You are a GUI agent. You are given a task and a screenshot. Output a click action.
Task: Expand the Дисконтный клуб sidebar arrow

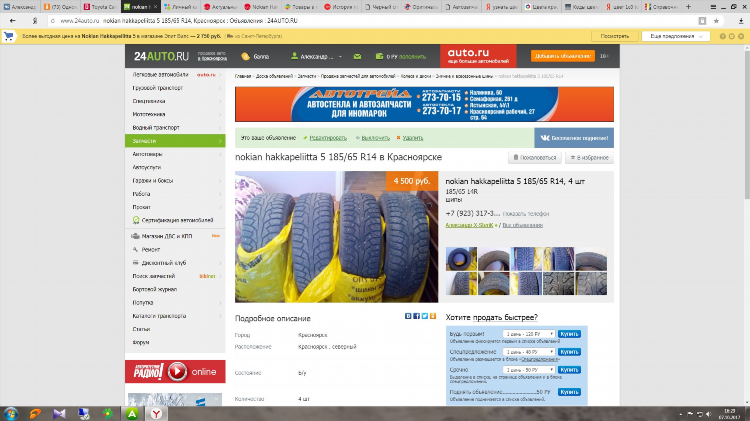220,263
